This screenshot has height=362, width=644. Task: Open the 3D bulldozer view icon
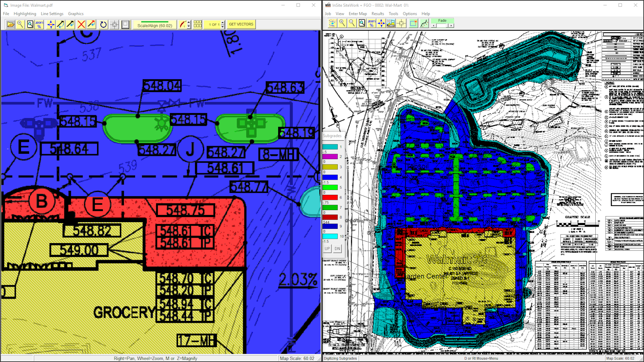(x=391, y=23)
